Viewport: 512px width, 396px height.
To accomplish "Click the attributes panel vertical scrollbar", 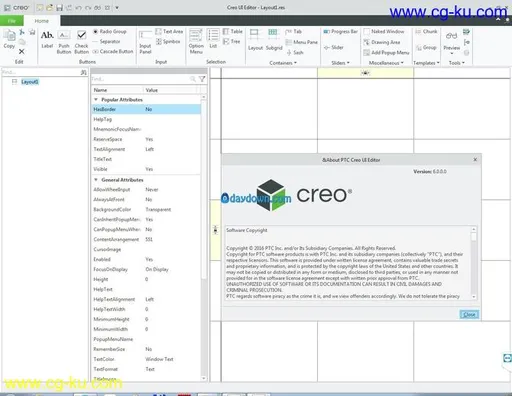I will [x=204, y=238].
